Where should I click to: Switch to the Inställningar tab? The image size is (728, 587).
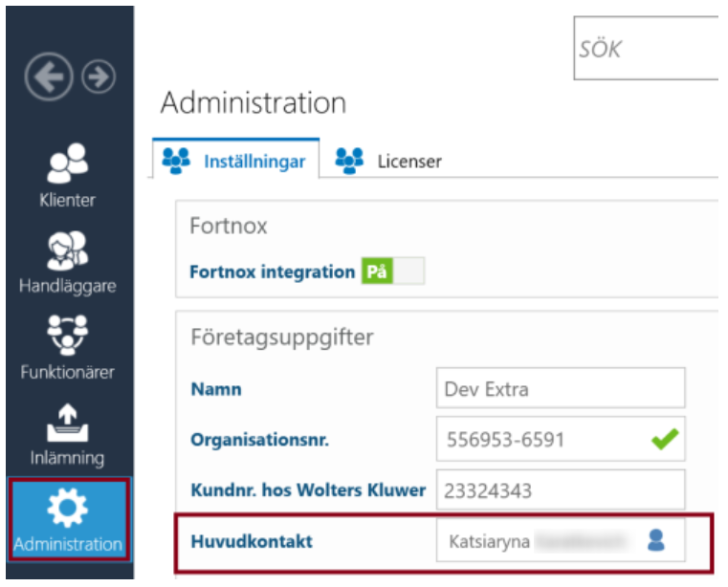(x=235, y=159)
